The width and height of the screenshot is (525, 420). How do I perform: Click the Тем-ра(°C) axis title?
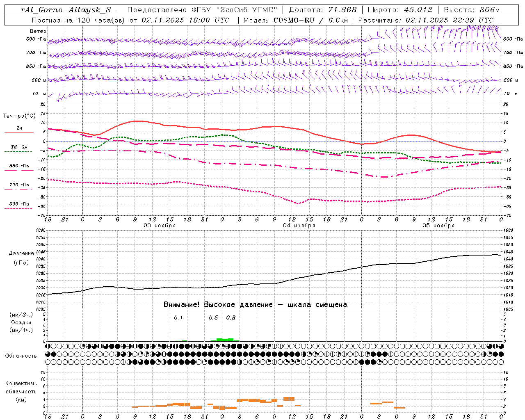point(19,116)
